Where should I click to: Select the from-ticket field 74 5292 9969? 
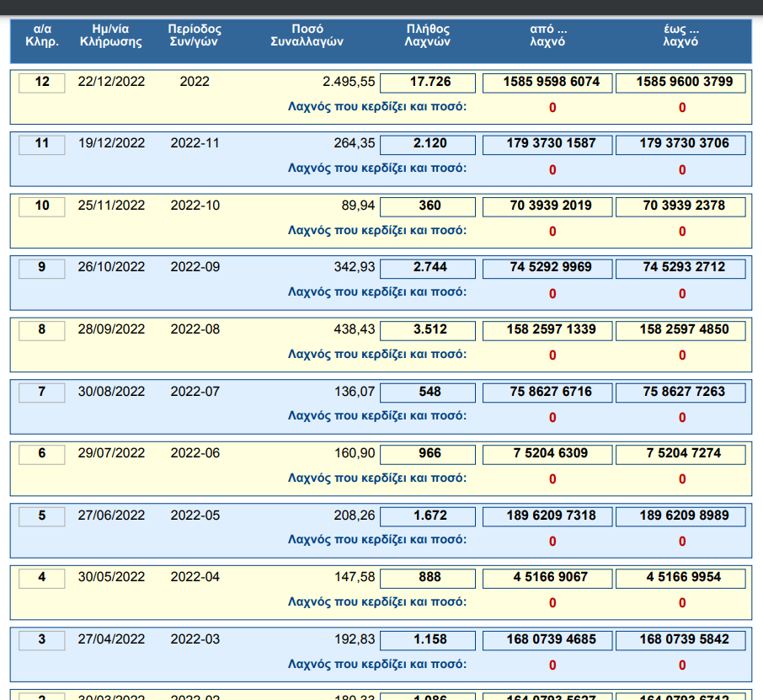(547, 268)
